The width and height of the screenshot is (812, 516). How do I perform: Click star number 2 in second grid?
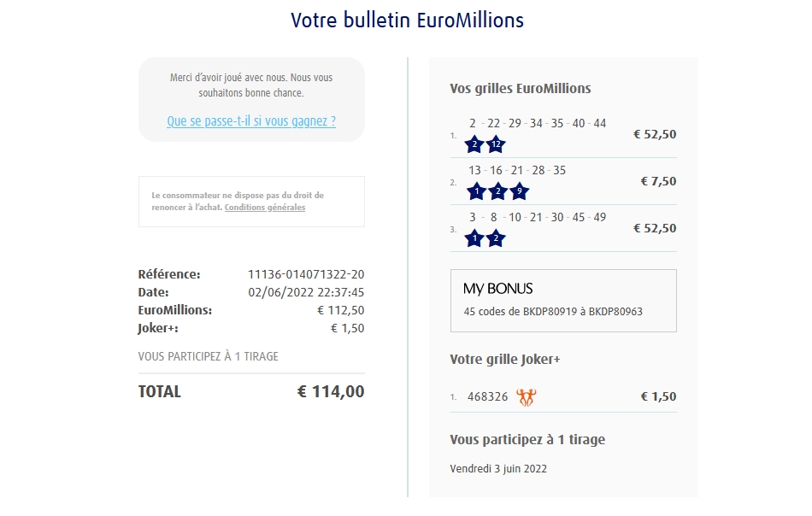tap(497, 191)
